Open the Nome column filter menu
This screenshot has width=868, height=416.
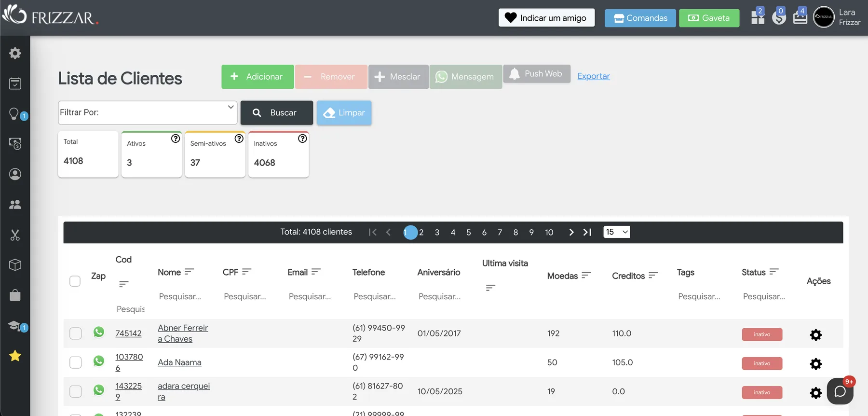pos(189,272)
